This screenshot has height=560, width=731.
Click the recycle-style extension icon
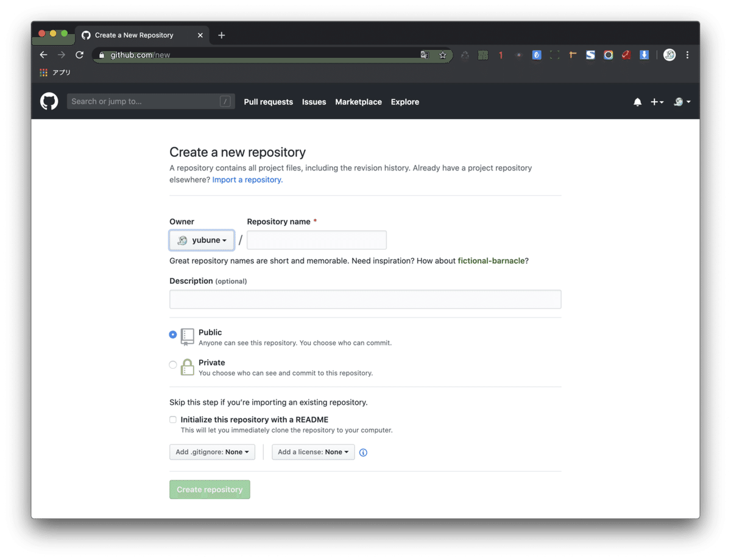click(465, 55)
